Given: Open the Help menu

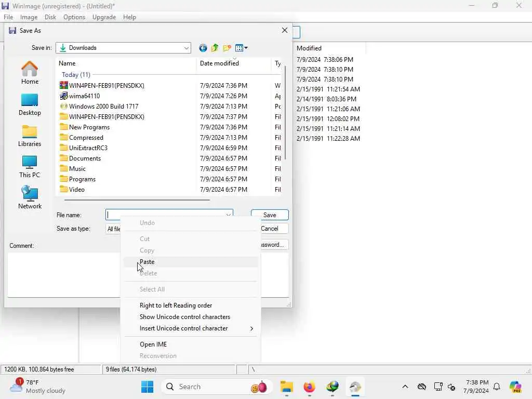Looking at the screenshot, I should pyautogui.click(x=129, y=17).
